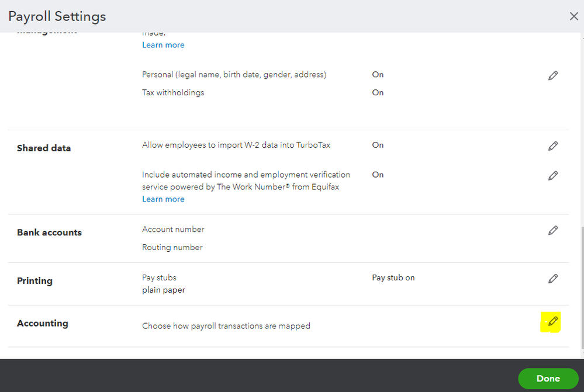Viewport: 584px width, 392px height.
Task: Select the Printing section heading
Action: 34,281
